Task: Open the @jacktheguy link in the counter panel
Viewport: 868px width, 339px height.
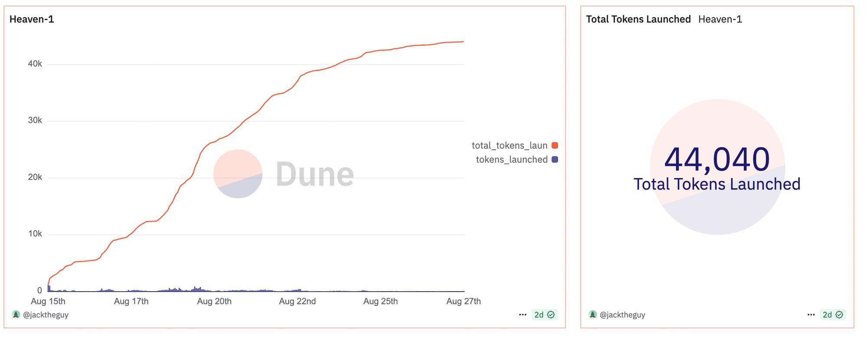Action: (622, 315)
